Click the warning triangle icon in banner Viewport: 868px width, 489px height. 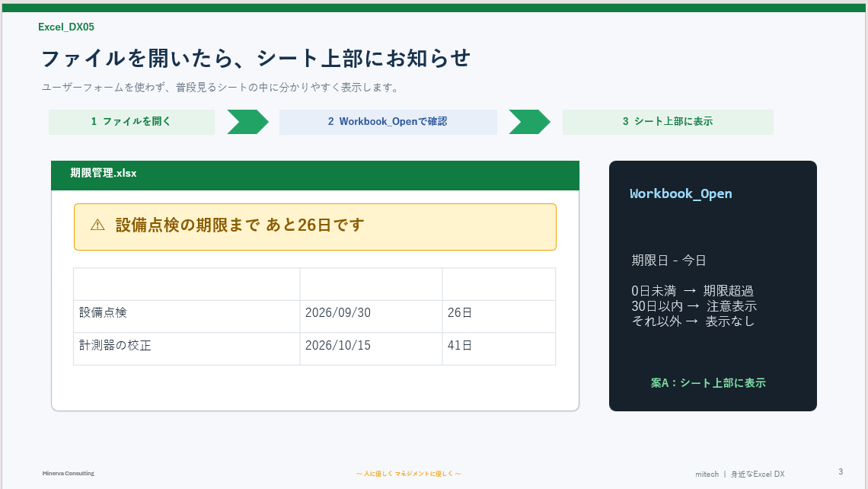click(97, 225)
